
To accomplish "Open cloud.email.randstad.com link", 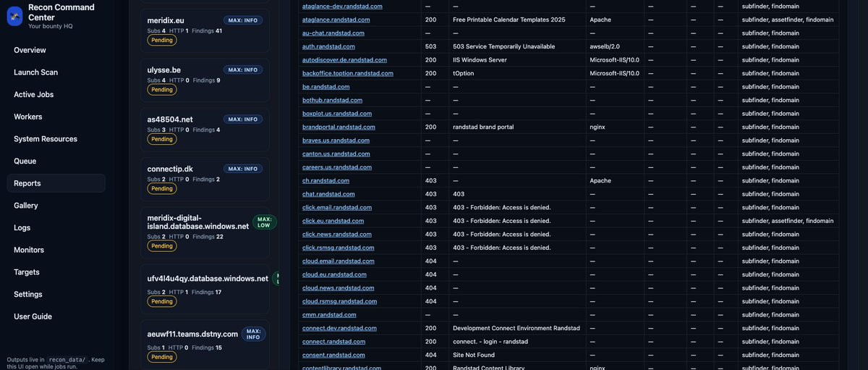I will (x=339, y=261).
